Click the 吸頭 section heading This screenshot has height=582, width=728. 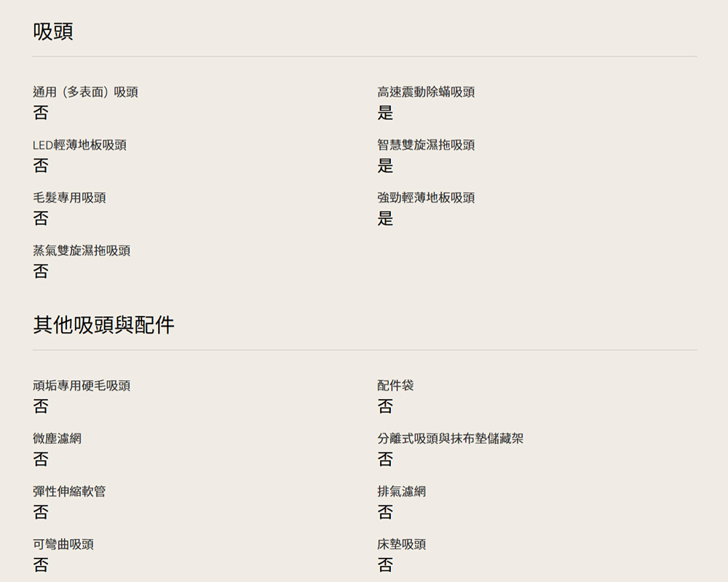(x=53, y=32)
